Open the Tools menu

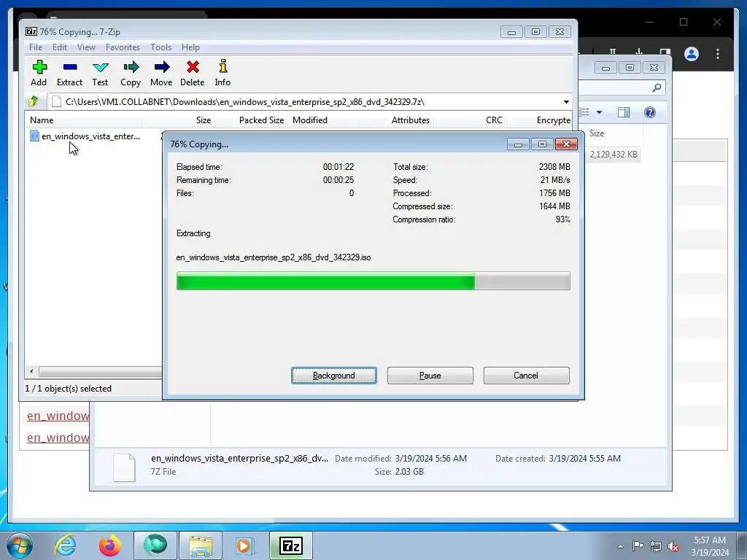[161, 47]
